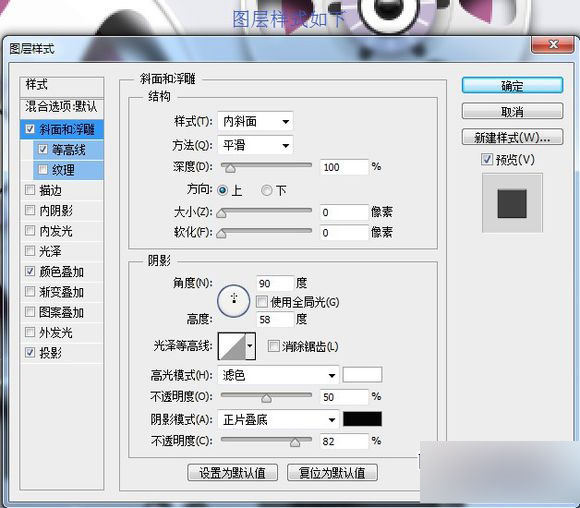Image resolution: width=580 pixels, height=508 pixels.
Task: Select the 描边 list item label
Action: [50, 191]
